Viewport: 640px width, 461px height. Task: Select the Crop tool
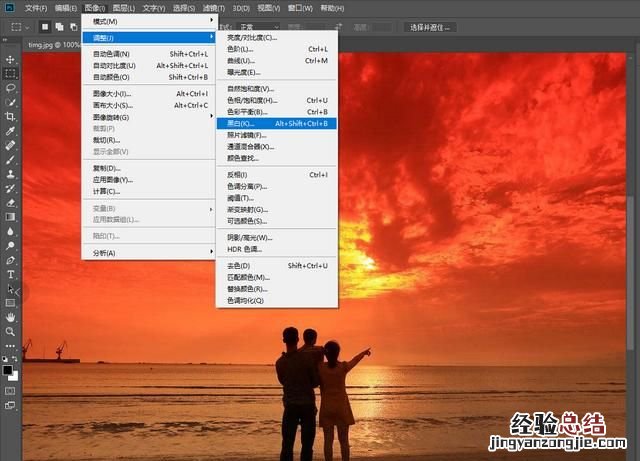11,117
